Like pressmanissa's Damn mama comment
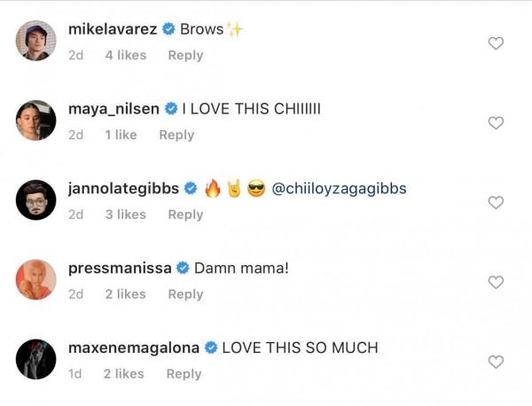The width and height of the screenshot is (532, 406). tap(496, 282)
